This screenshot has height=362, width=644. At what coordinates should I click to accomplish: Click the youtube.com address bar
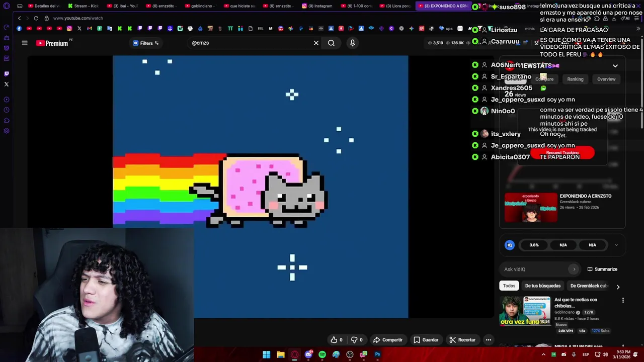[78, 18]
